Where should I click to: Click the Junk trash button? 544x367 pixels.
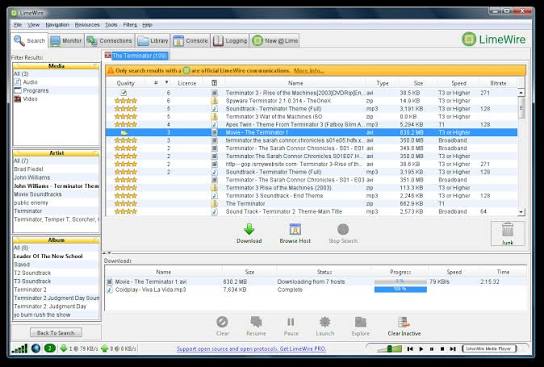click(508, 234)
